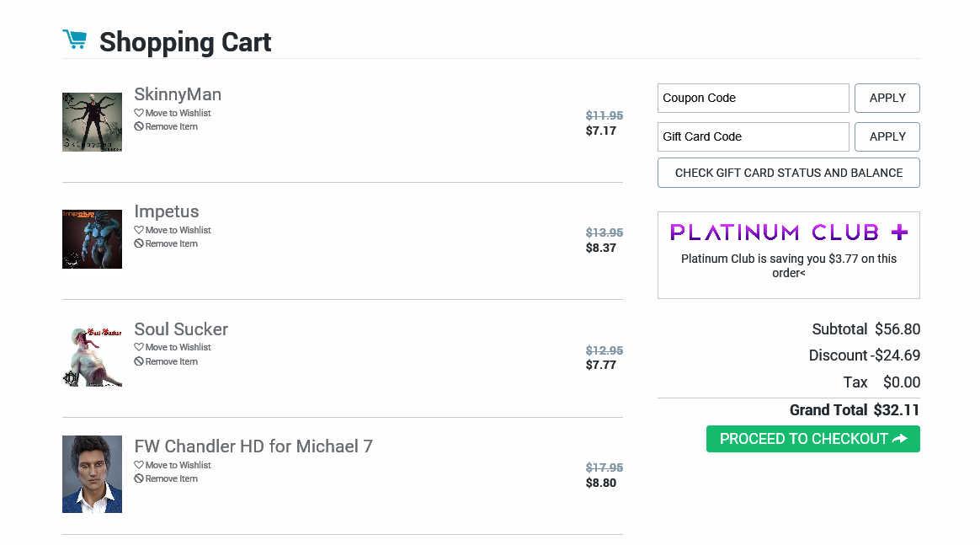Focus the Gift Card Code input field
The height and width of the screenshot is (545, 980).
[753, 136]
